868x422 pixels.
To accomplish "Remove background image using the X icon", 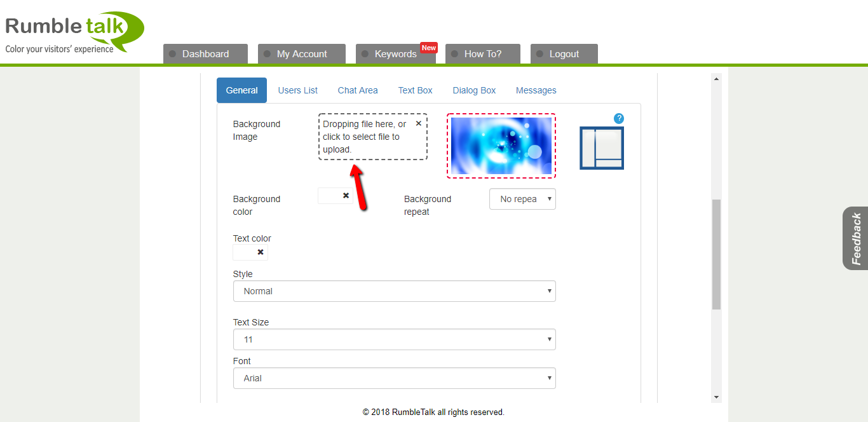I will (x=419, y=123).
